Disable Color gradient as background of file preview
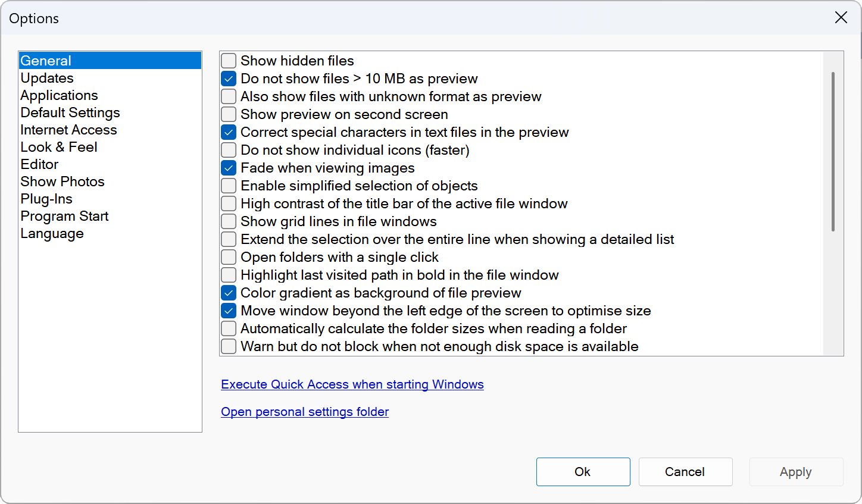Screen dimensions: 862x504 pos(229,293)
